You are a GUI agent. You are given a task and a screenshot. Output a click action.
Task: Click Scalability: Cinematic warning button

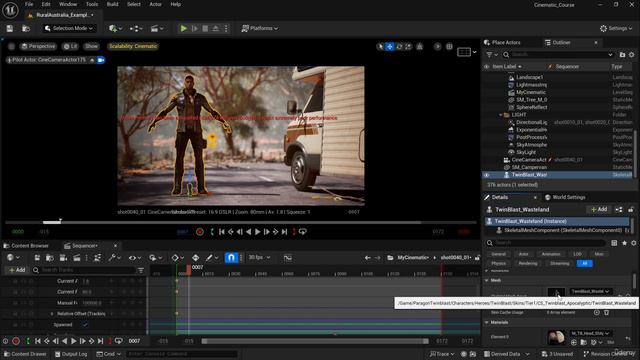[x=133, y=46]
